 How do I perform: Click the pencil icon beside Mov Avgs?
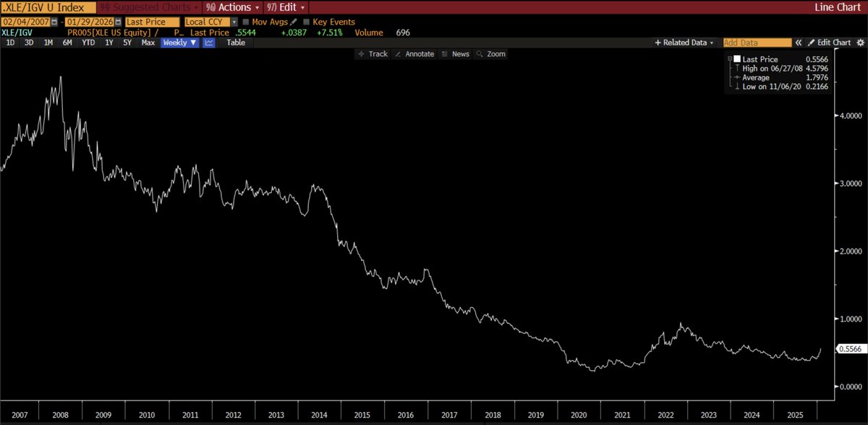click(x=294, y=22)
